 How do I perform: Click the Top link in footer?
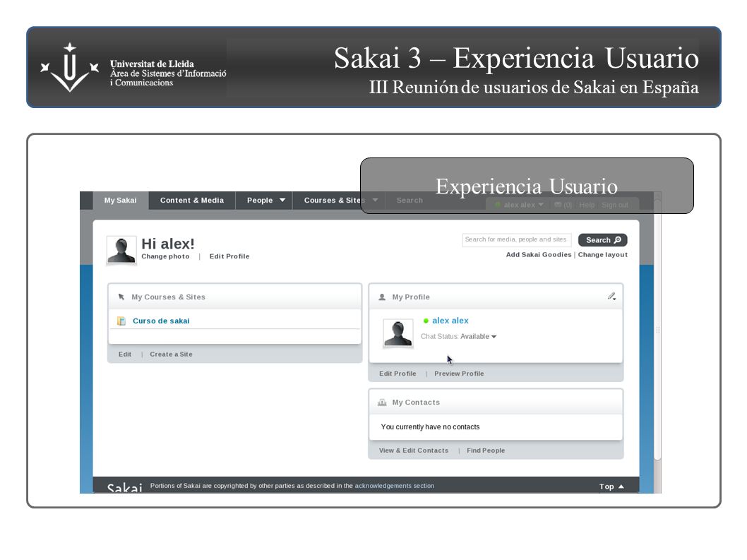pyautogui.click(x=611, y=486)
